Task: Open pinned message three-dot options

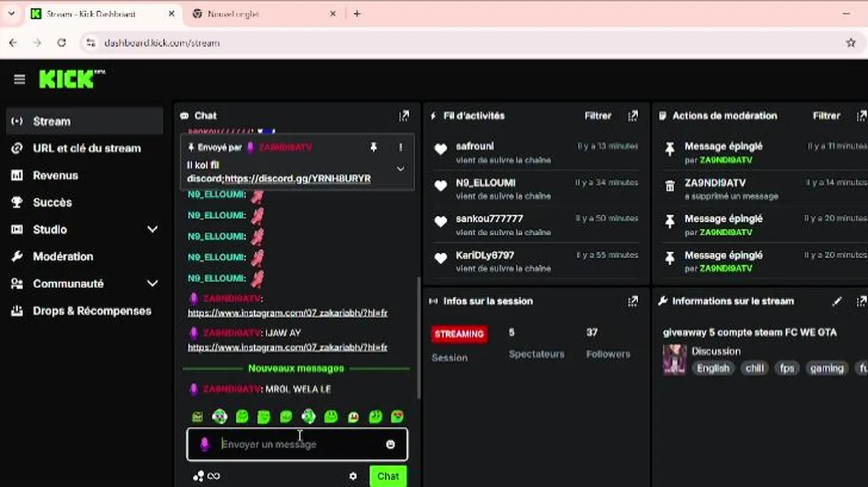Action: [400, 147]
